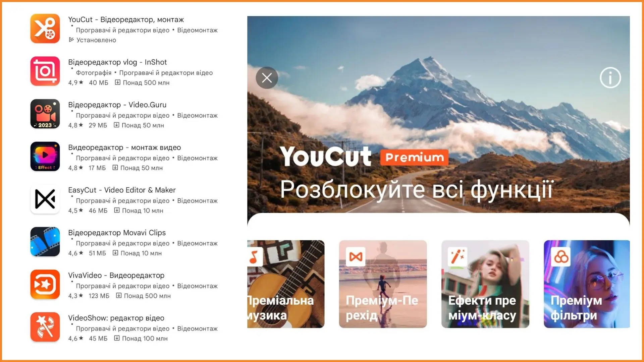Viewport: 644px width, 362px height.
Task: Select the Преміум-Перехід feature card
Action: [x=383, y=284]
